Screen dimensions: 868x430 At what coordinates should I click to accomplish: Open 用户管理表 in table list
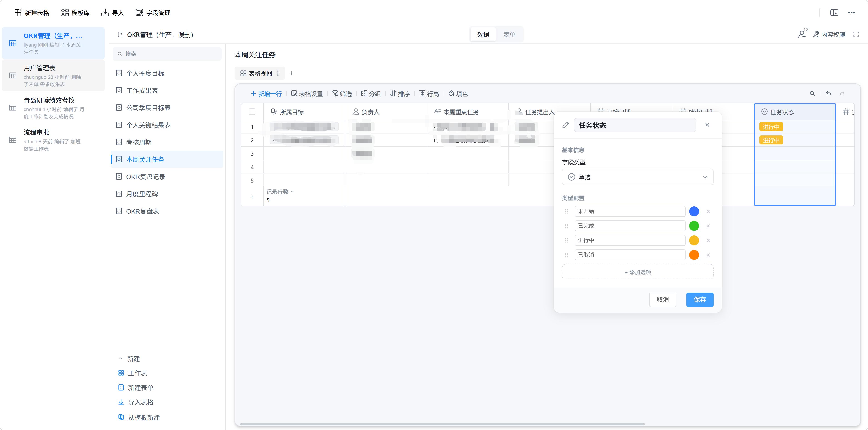click(53, 76)
